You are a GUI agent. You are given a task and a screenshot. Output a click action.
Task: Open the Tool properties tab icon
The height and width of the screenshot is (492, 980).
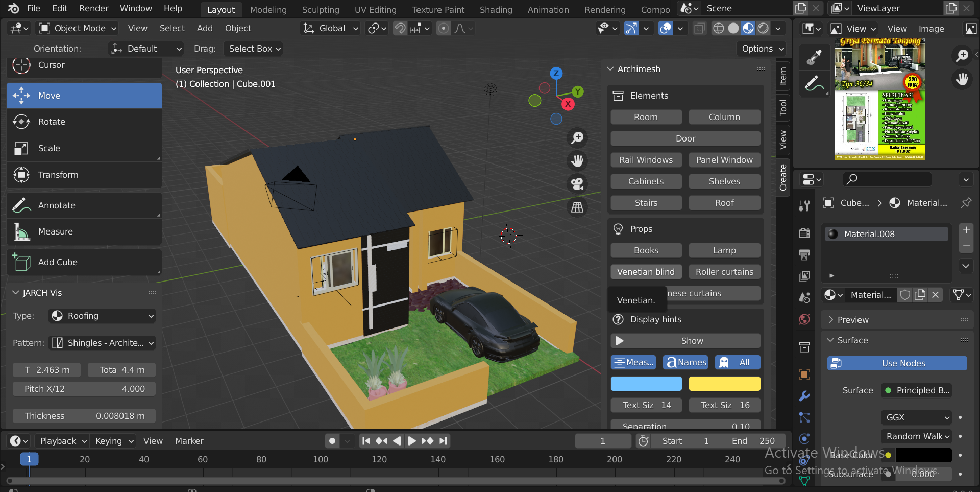[804, 206]
